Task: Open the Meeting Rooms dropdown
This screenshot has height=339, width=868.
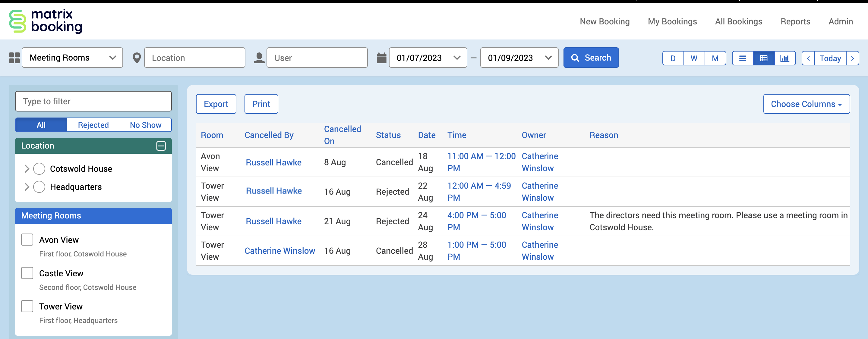Action: (72, 58)
